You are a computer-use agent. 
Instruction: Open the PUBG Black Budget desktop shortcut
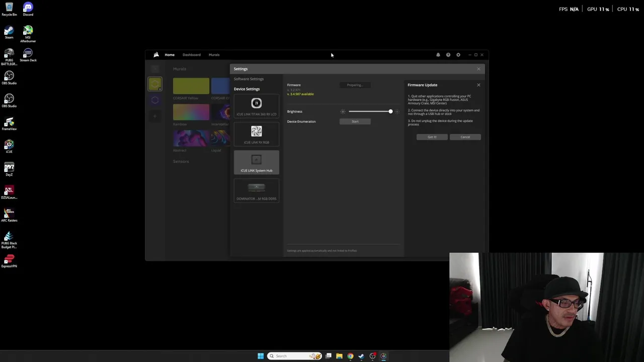pos(9,239)
